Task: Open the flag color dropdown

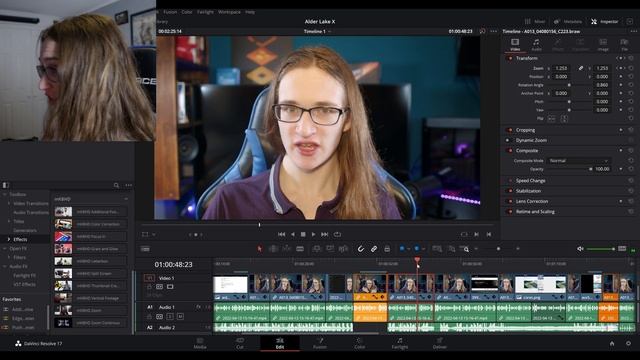Action: coord(408,249)
